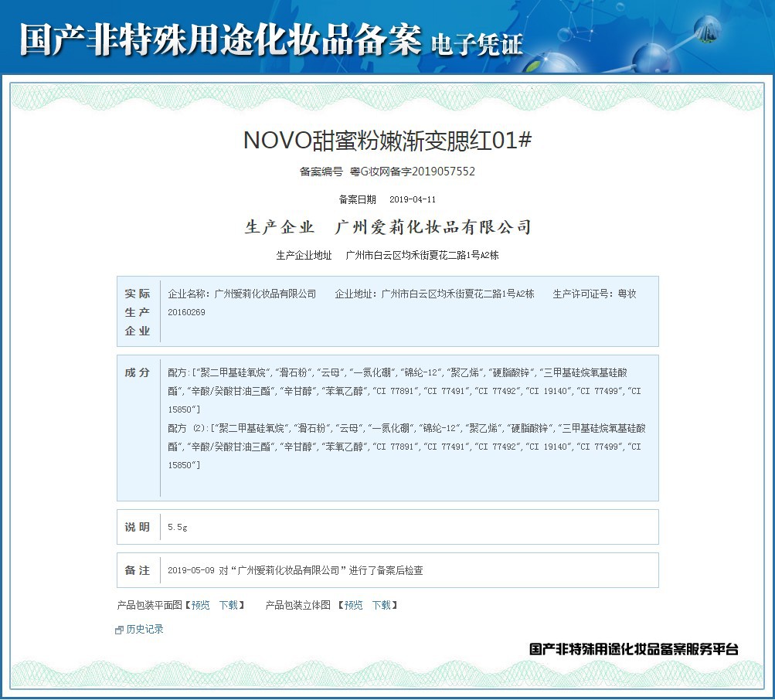Click the 实际生产企业 section label

pyautogui.click(x=138, y=312)
